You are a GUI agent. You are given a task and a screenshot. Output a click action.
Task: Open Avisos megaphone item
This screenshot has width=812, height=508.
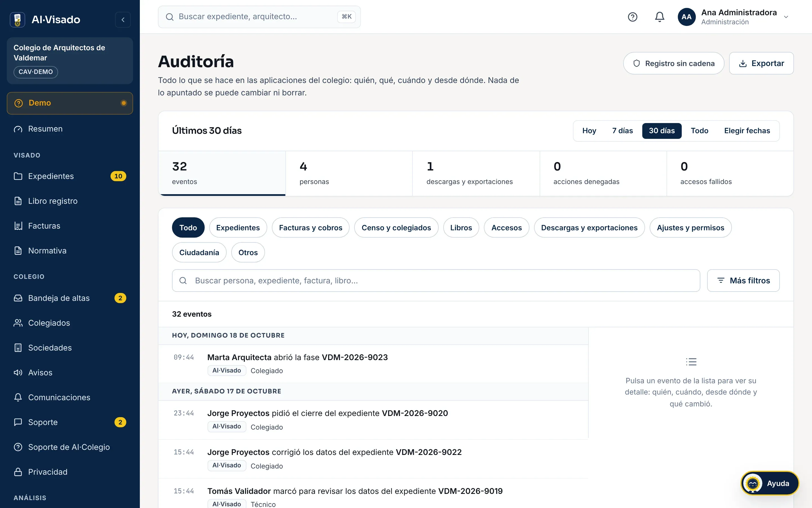(70, 373)
